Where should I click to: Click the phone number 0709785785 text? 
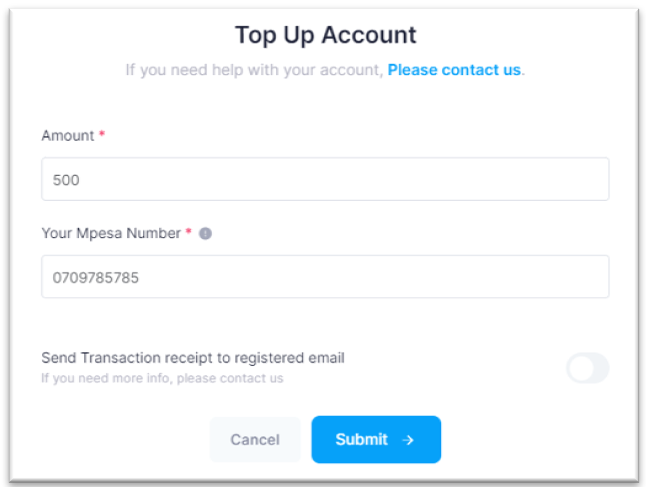pyautogui.click(x=96, y=277)
